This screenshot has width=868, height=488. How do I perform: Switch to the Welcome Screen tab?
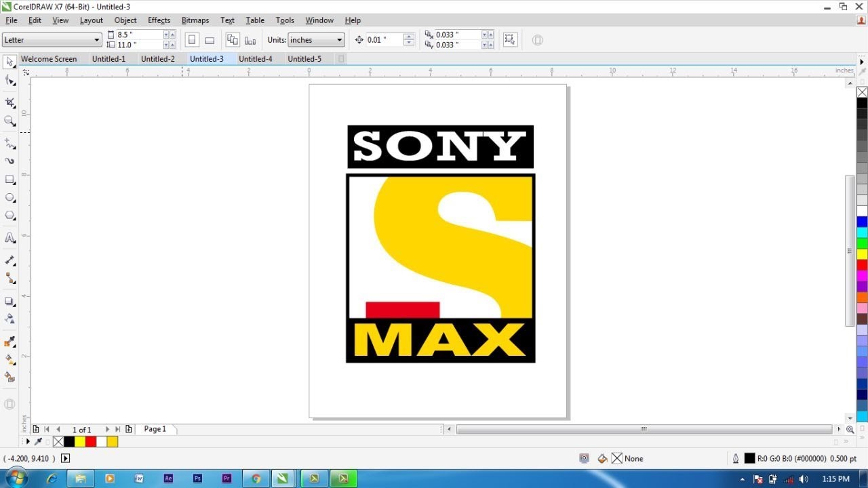[x=49, y=59]
